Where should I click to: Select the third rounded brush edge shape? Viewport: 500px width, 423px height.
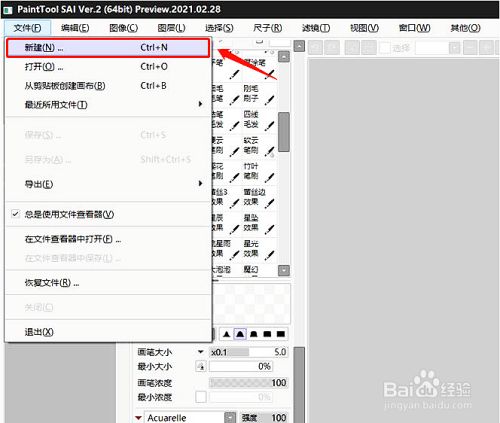[x=254, y=334]
